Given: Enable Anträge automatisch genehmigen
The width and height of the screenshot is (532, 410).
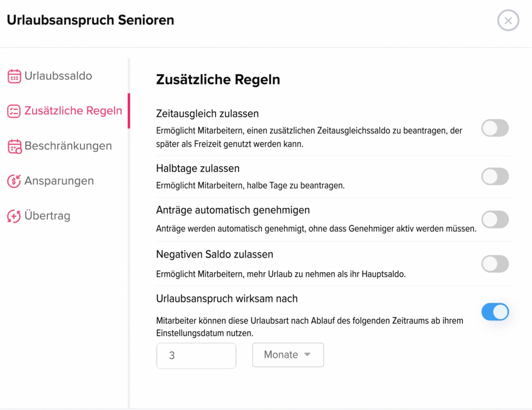Looking at the screenshot, I should (x=495, y=220).
